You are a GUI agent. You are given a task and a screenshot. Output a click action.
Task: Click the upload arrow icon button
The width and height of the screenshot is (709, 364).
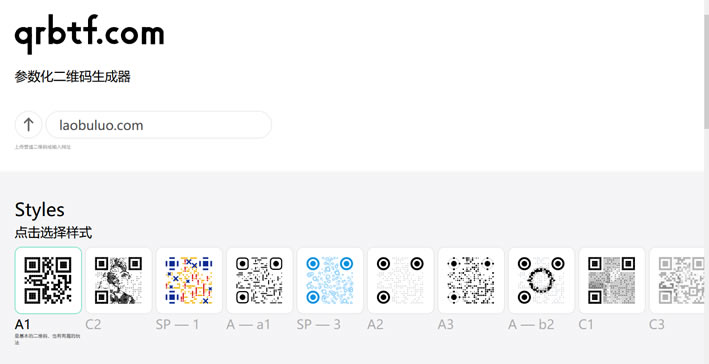28,125
